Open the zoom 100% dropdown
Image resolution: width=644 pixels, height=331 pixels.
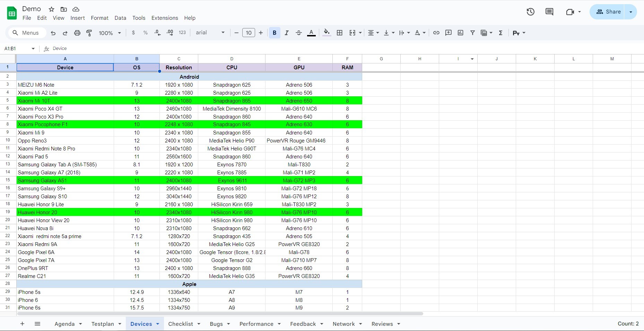click(110, 33)
